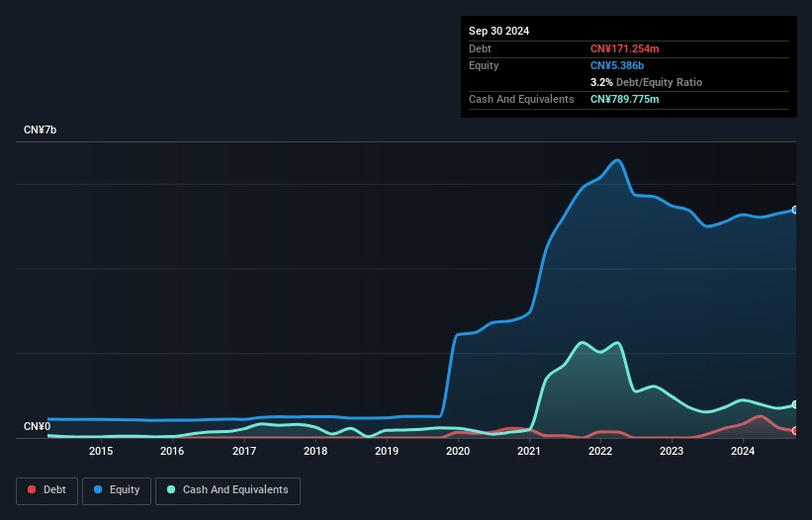Viewport: 812px width, 520px height.
Task: Click the CN¥789.775m cash value
Action: [624, 99]
